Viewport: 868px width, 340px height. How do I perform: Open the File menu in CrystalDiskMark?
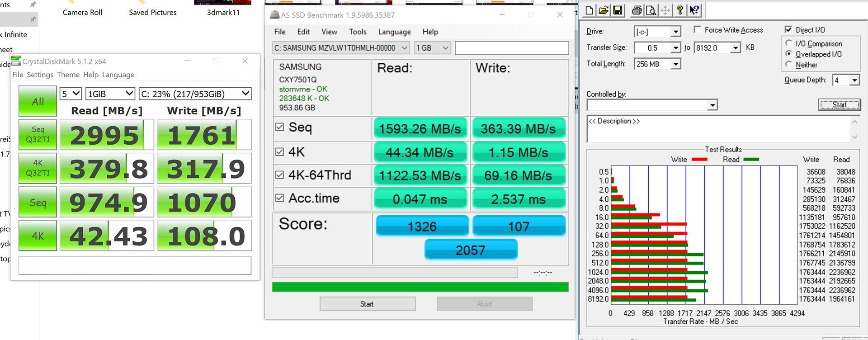click(x=18, y=75)
